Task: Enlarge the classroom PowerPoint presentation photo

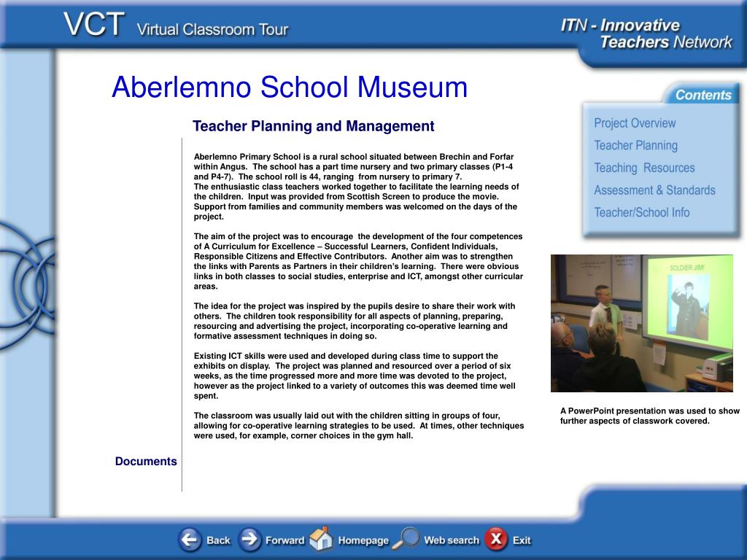Action: (x=642, y=323)
